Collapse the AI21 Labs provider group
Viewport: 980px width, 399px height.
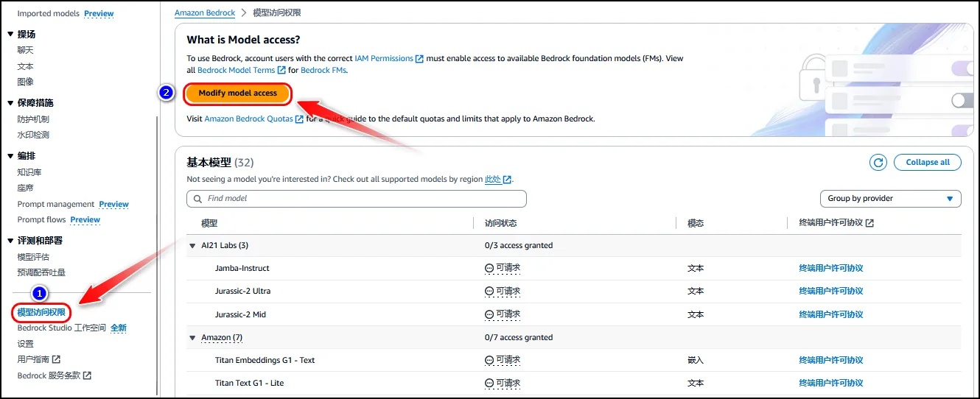click(192, 246)
